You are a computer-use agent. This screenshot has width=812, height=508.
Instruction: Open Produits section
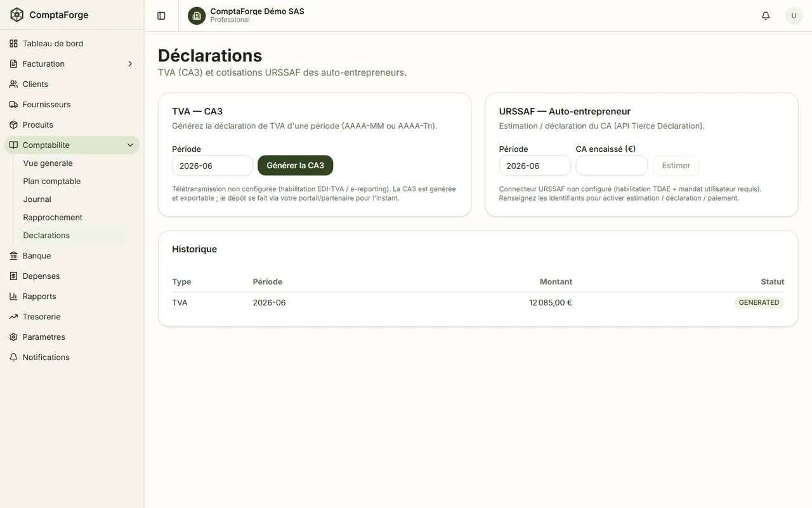[x=72, y=124]
